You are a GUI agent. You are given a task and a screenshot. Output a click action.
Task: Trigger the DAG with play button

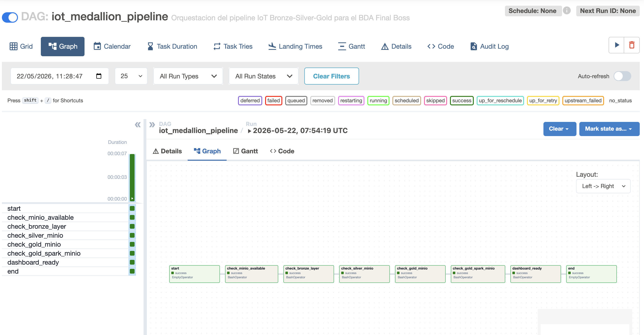(617, 45)
